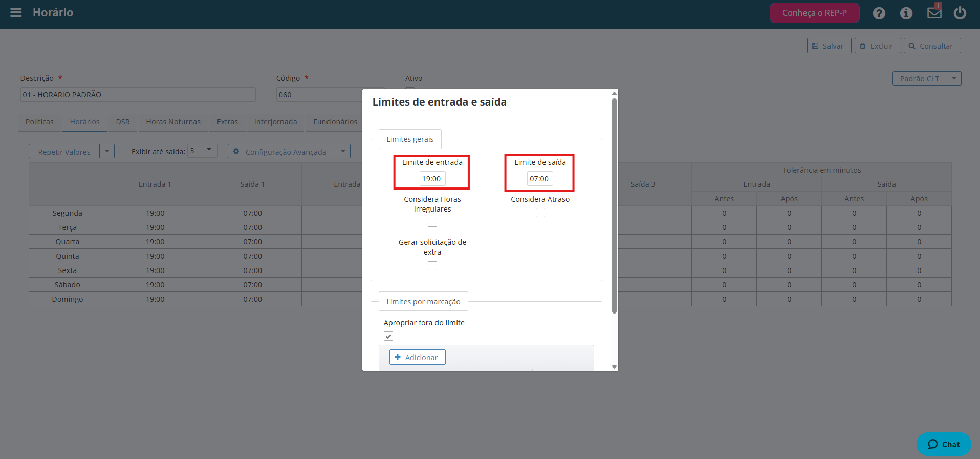
Task: Open the Exibir até saída dropdown
Action: coord(203,151)
